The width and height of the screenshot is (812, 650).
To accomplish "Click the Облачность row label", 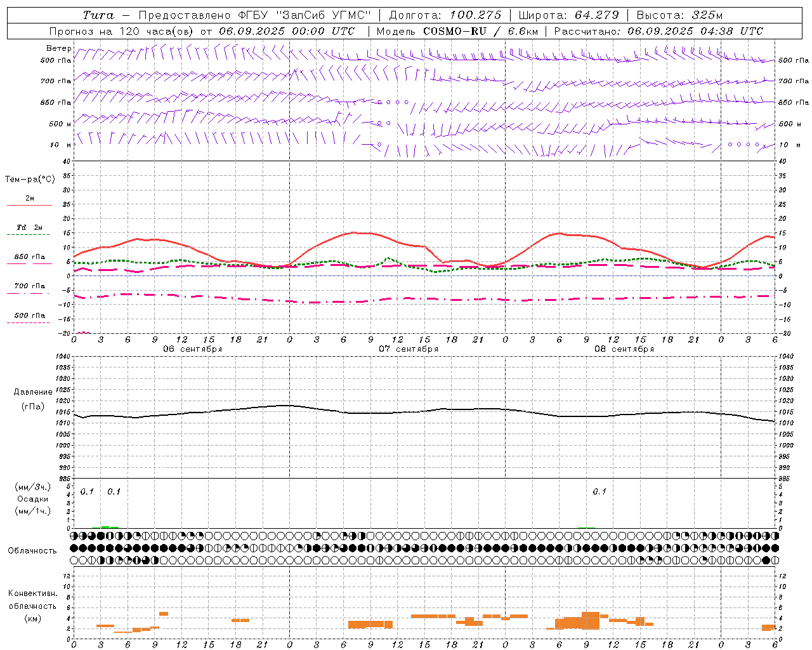I will (32, 550).
